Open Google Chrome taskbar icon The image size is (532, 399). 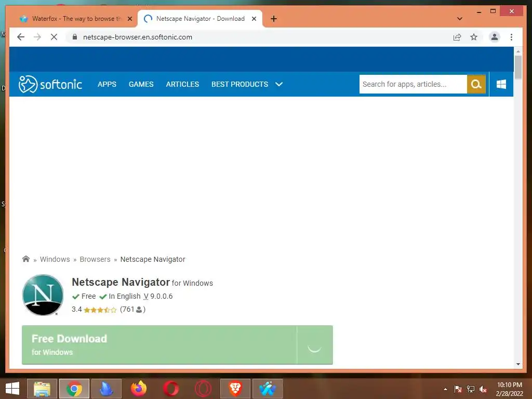point(74,389)
